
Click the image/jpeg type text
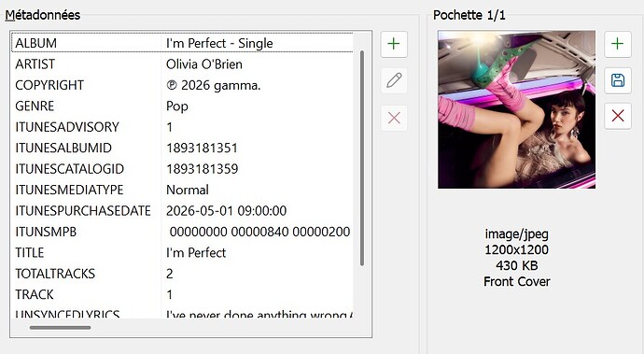click(x=517, y=234)
